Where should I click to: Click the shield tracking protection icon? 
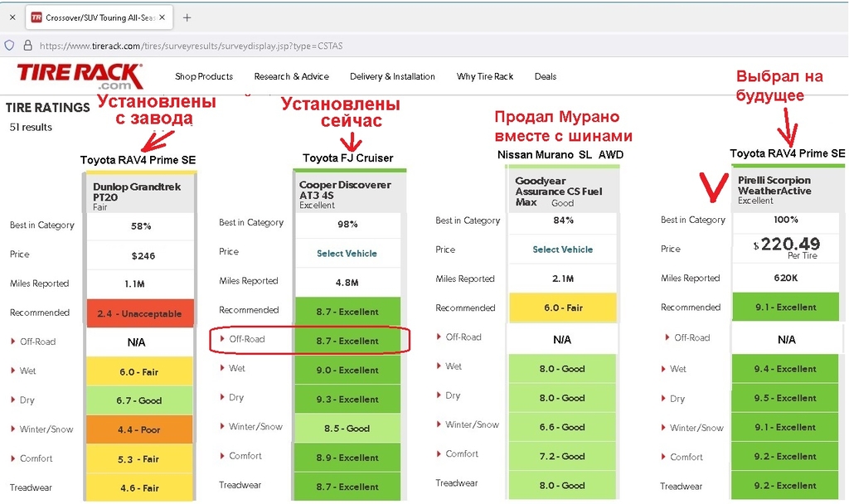(x=10, y=46)
